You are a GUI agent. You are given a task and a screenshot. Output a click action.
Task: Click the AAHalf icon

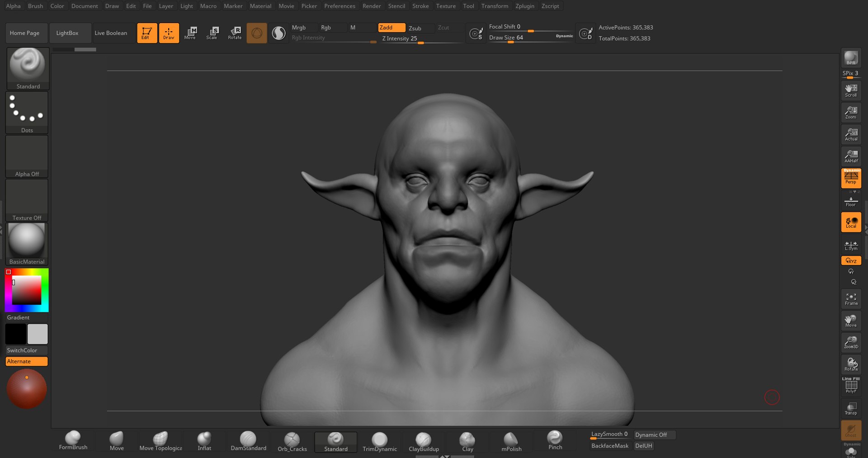(x=851, y=156)
